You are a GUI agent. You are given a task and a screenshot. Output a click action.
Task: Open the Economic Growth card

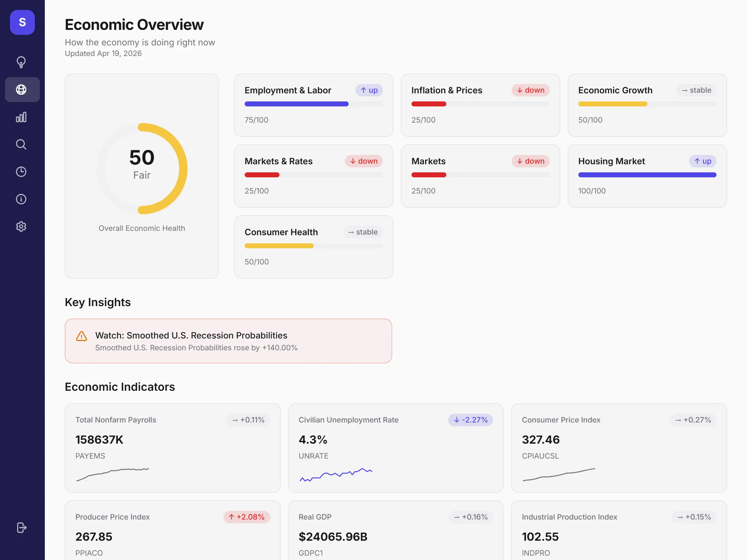tap(647, 105)
